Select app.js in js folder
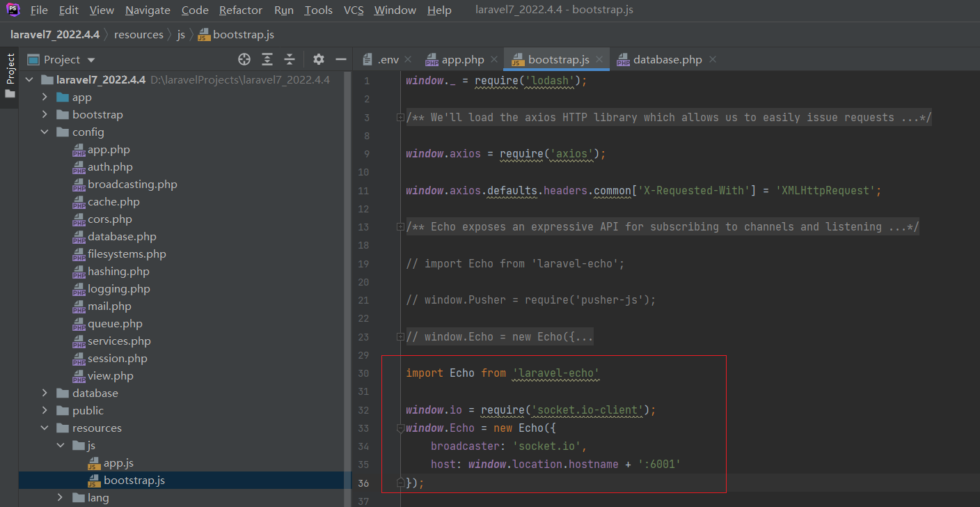Viewport: 980px width, 507px height. click(111, 463)
